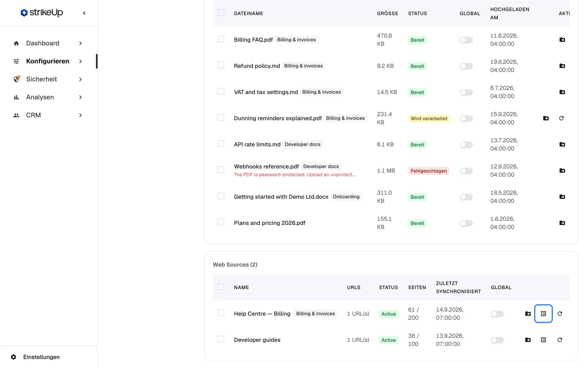This screenshot has width=588, height=368.
Task: View pages list for Developer guides
Action: (543, 340)
